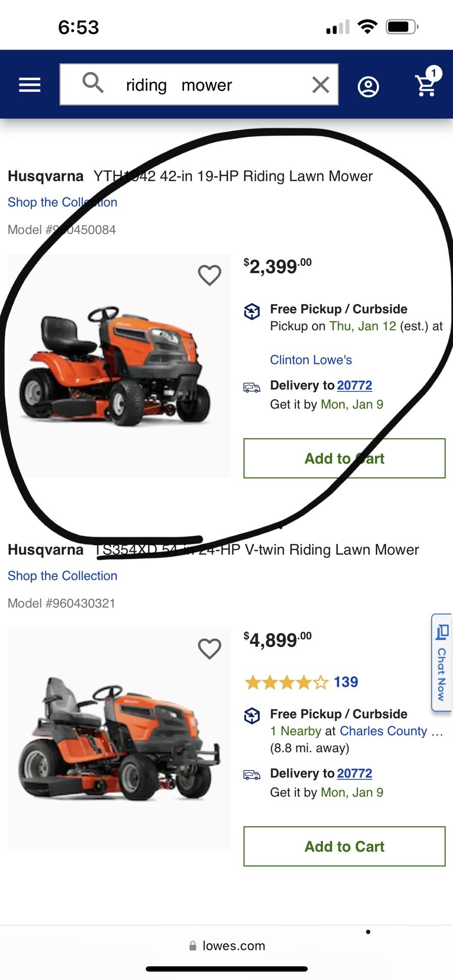
Task: Favorite the TS354XD mower with heart icon
Action: click(210, 649)
